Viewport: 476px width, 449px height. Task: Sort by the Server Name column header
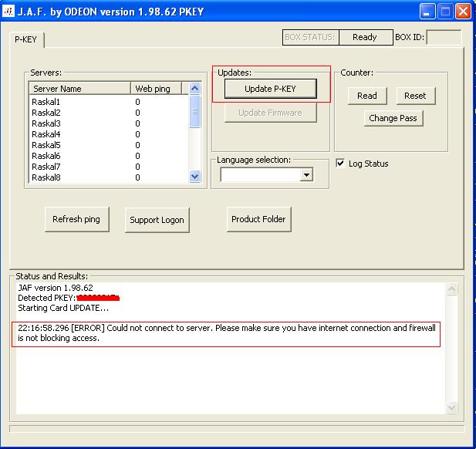click(x=79, y=89)
